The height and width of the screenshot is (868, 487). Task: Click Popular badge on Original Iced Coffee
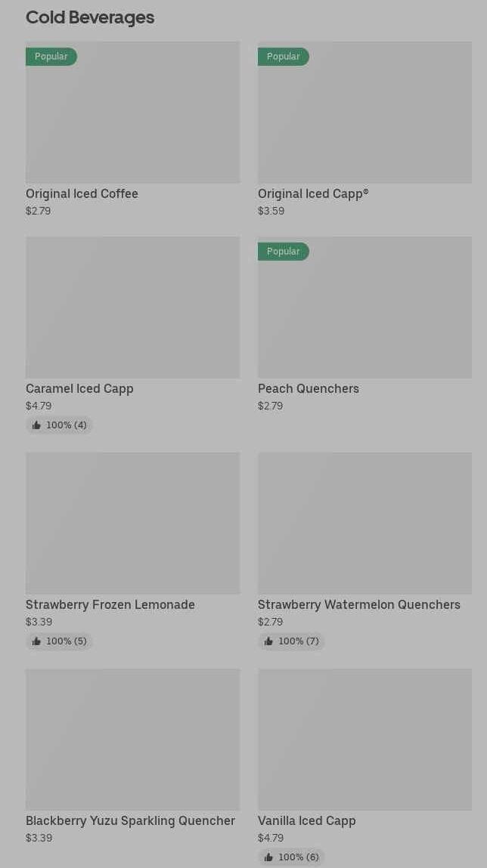point(51,57)
